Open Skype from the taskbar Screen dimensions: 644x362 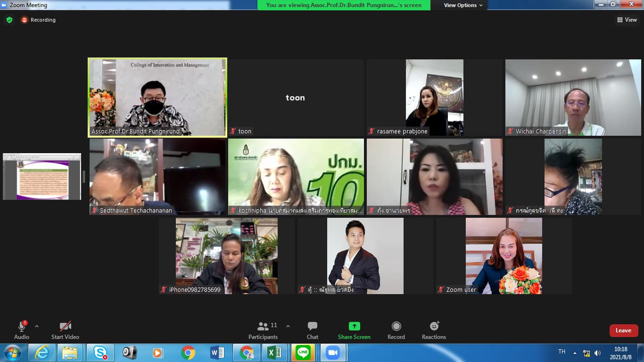tap(100, 353)
